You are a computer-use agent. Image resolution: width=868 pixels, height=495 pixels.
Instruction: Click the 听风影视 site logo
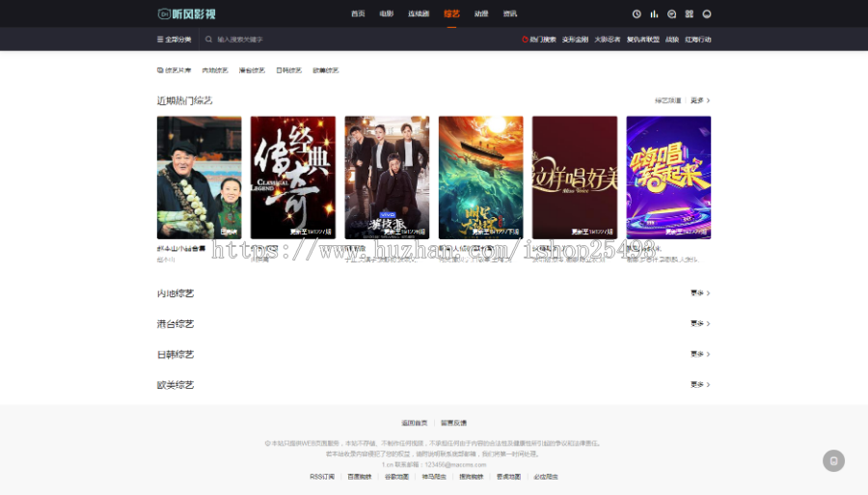coord(186,14)
